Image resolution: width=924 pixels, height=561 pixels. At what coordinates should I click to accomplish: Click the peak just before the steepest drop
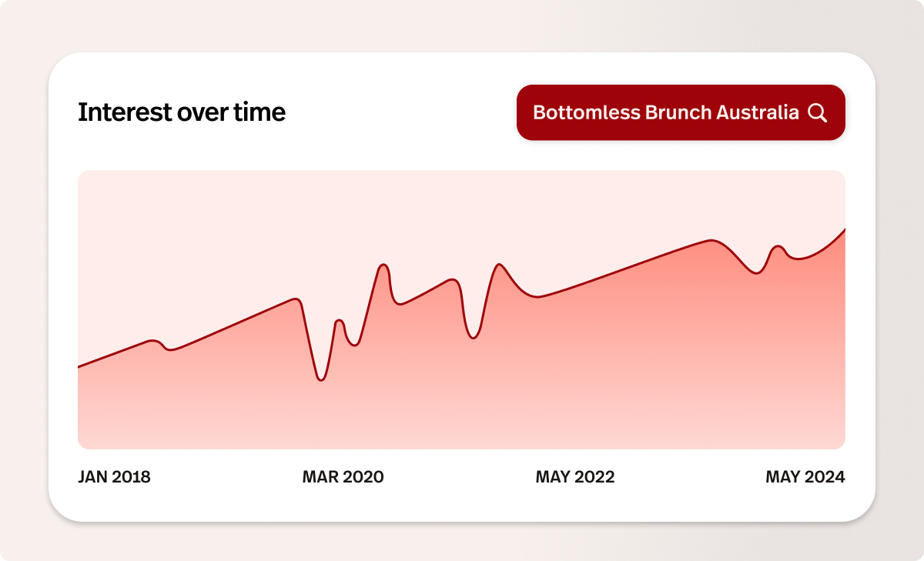(x=296, y=299)
